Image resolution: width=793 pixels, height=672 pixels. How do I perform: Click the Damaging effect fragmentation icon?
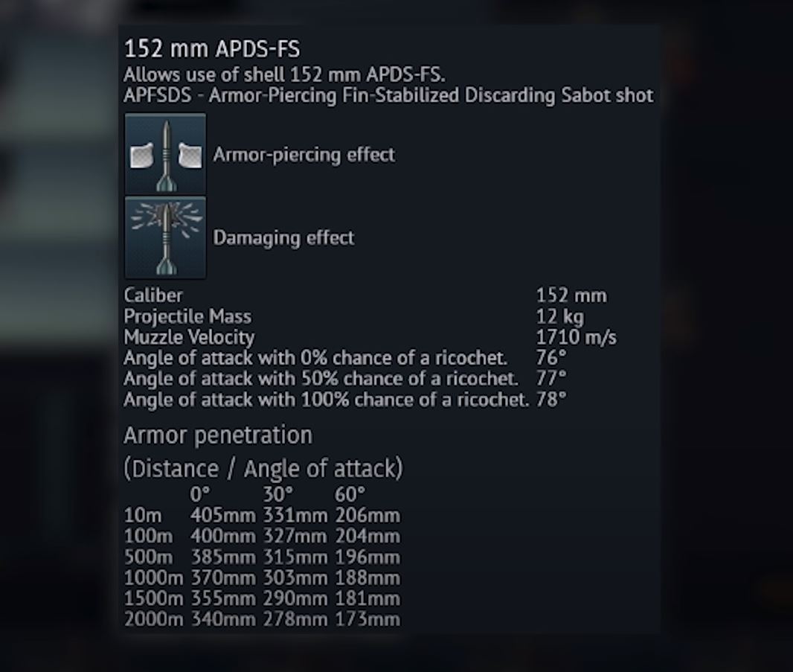tap(165, 237)
